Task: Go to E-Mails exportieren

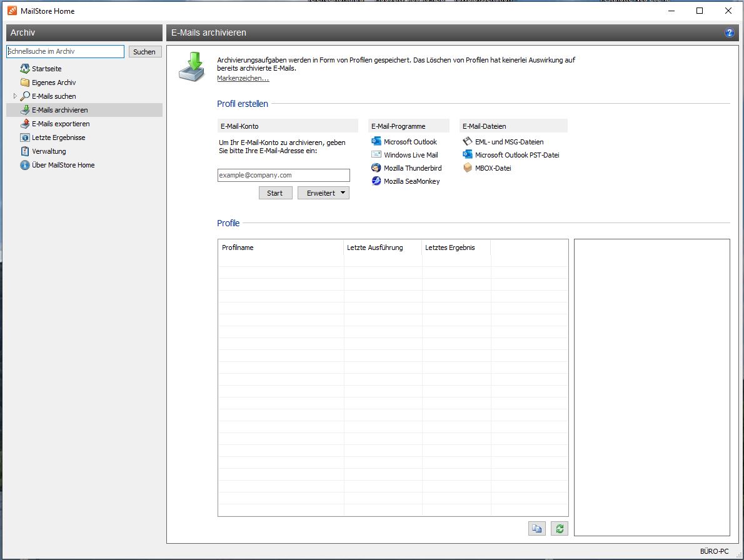Action: pyautogui.click(x=61, y=124)
